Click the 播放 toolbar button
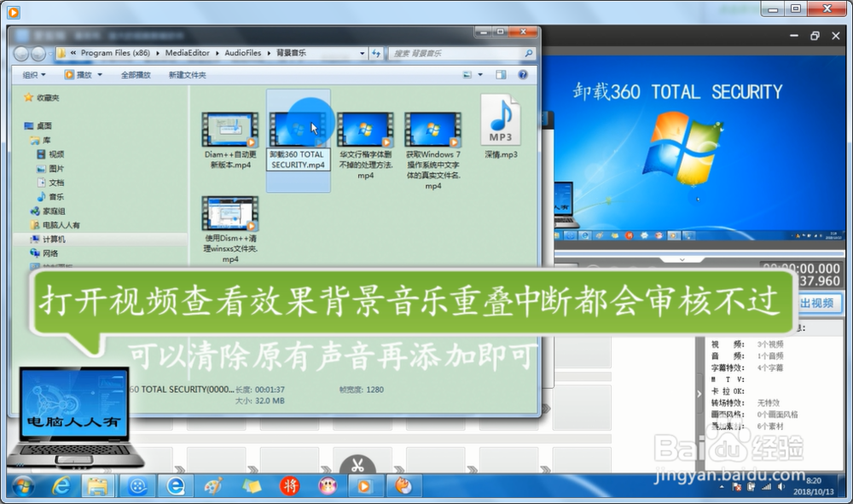The height and width of the screenshot is (504, 853). click(78, 75)
